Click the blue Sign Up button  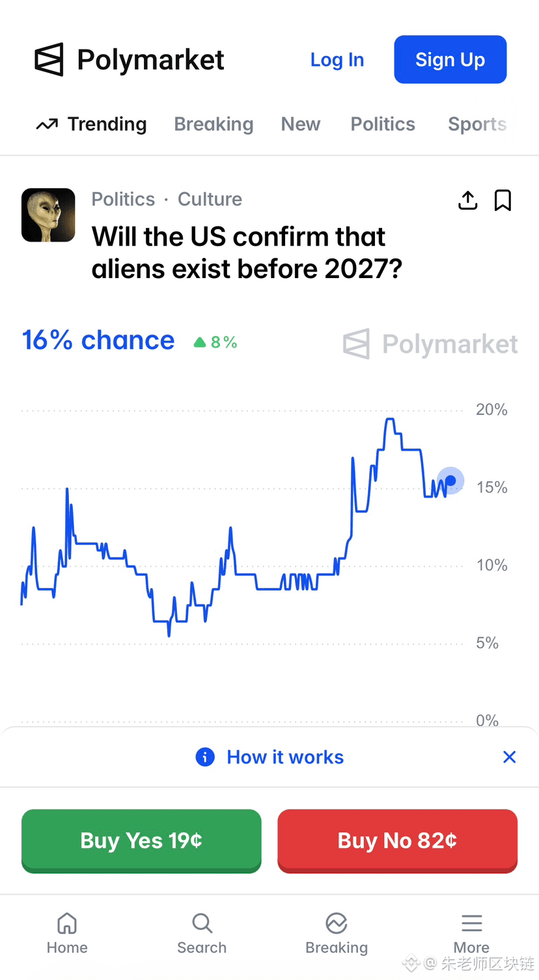click(x=450, y=60)
